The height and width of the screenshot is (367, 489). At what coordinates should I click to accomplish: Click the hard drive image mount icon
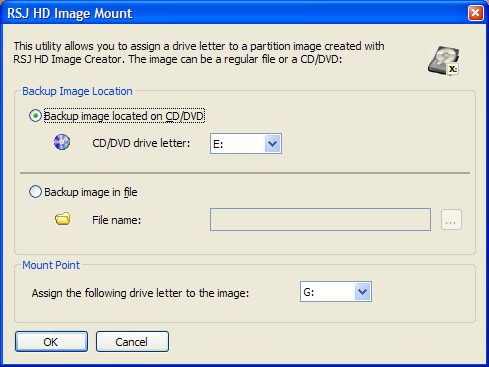pos(444,61)
